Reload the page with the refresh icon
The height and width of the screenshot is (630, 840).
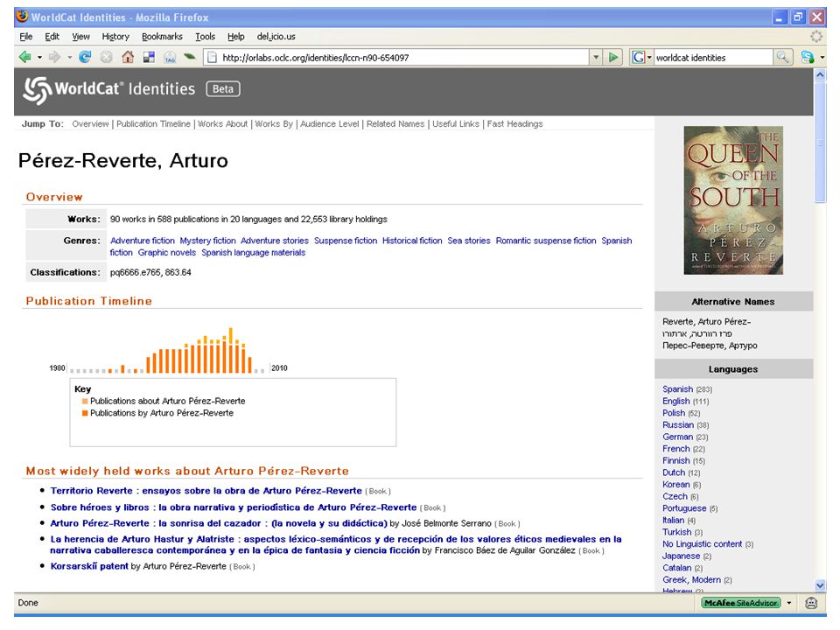(85, 57)
